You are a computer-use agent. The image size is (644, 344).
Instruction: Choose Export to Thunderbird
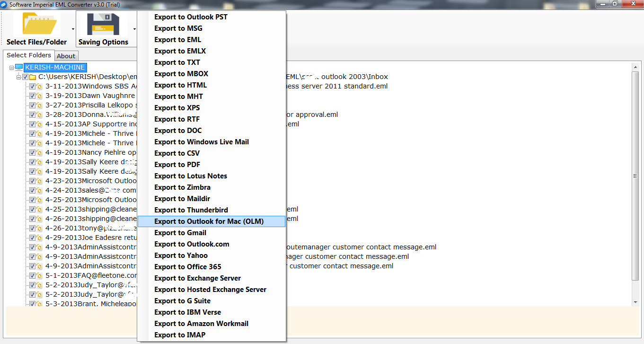[x=212, y=210]
